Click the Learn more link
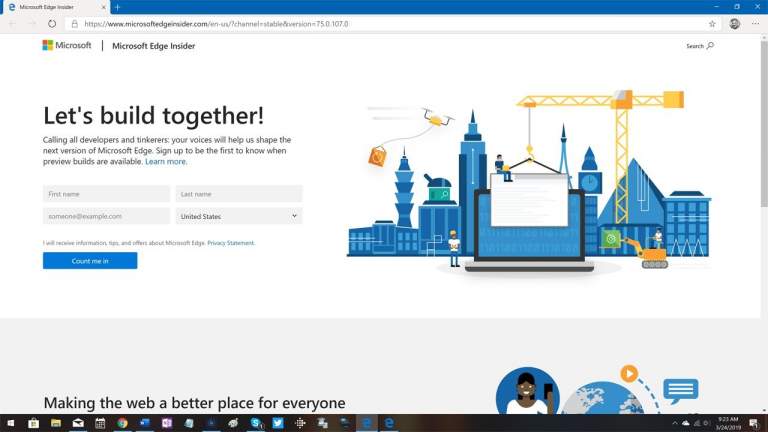 [166, 161]
